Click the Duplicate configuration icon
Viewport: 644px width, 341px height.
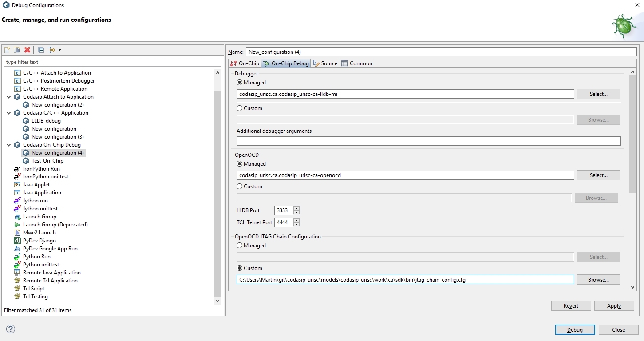[17, 50]
